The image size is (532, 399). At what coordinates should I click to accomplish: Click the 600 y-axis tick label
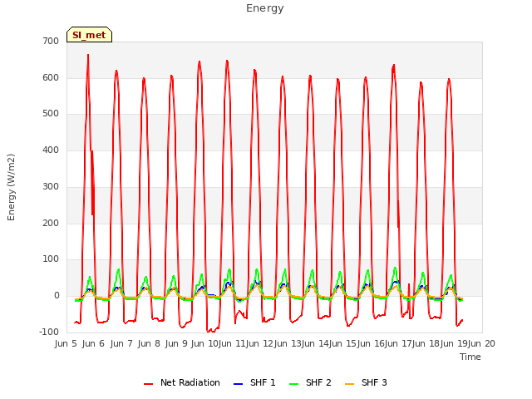(51, 77)
